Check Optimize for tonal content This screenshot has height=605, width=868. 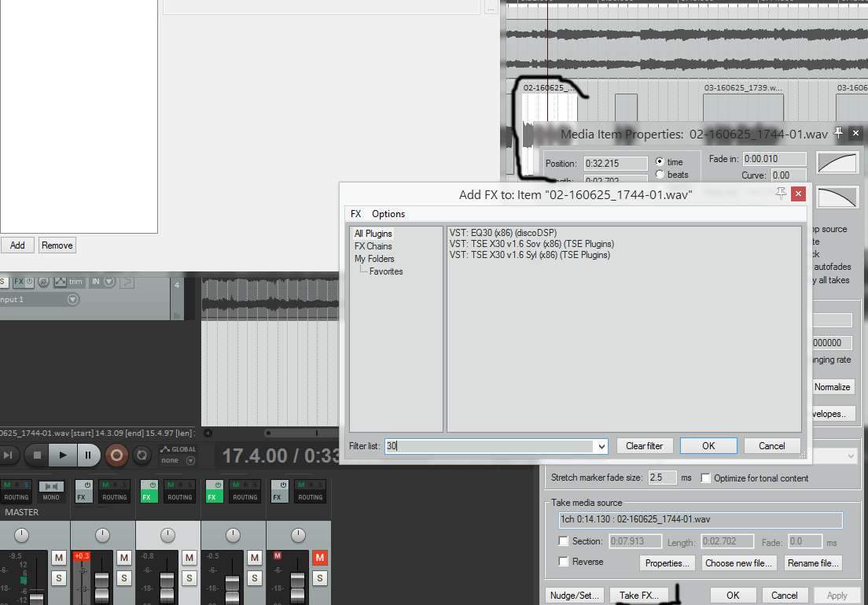tap(705, 478)
